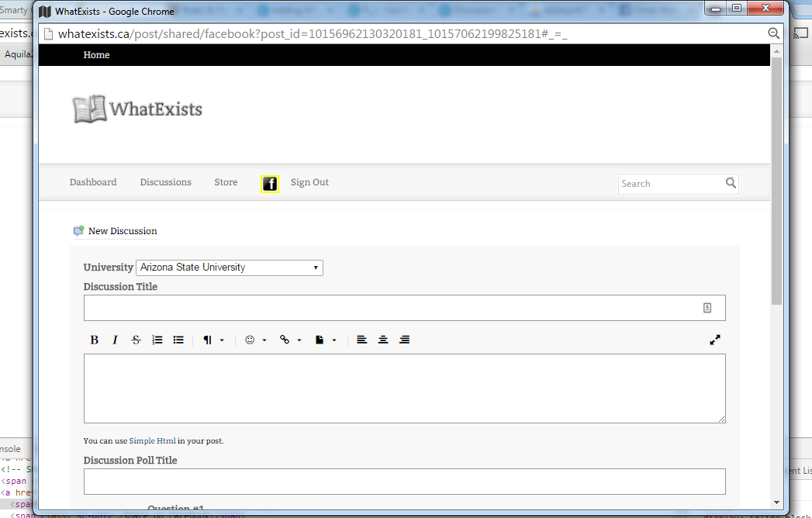Apply italic formatting in the editor

[x=115, y=340]
